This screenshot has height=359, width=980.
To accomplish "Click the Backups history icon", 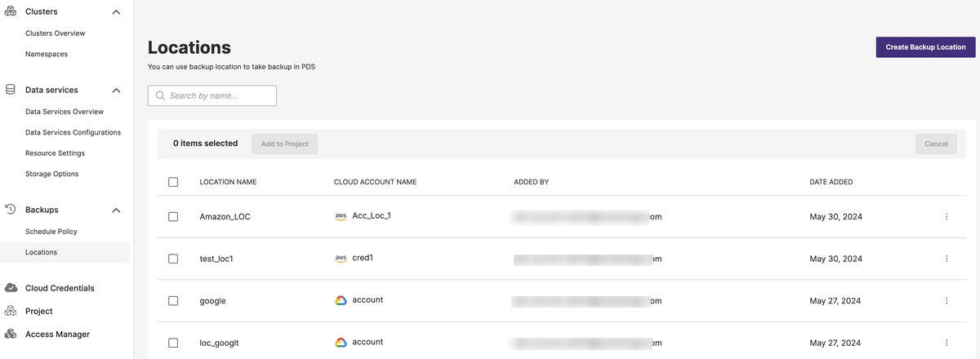I will tap(11, 210).
